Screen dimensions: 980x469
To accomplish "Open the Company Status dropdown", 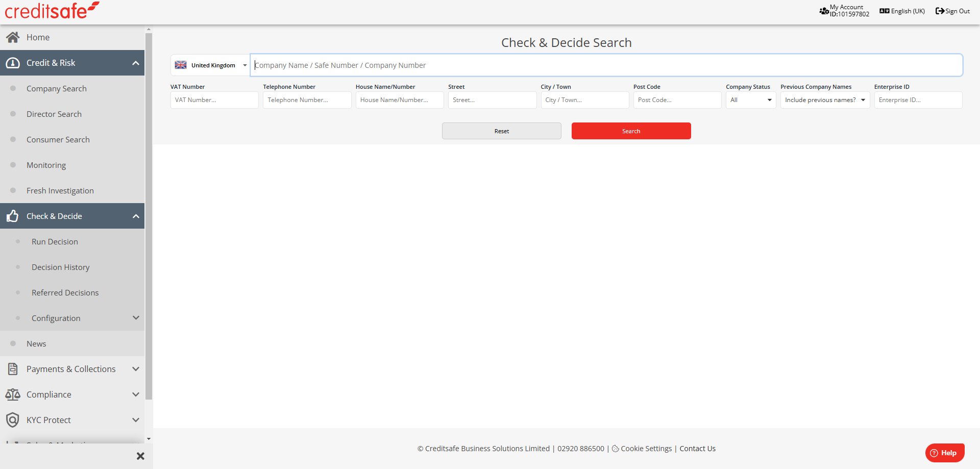I will pyautogui.click(x=750, y=100).
